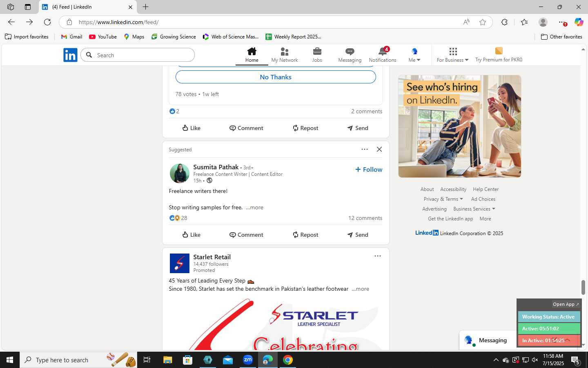The height and width of the screenshot is (368, 588).
Task: Open Starlet Retail page name
Action: tap(212, 257)
